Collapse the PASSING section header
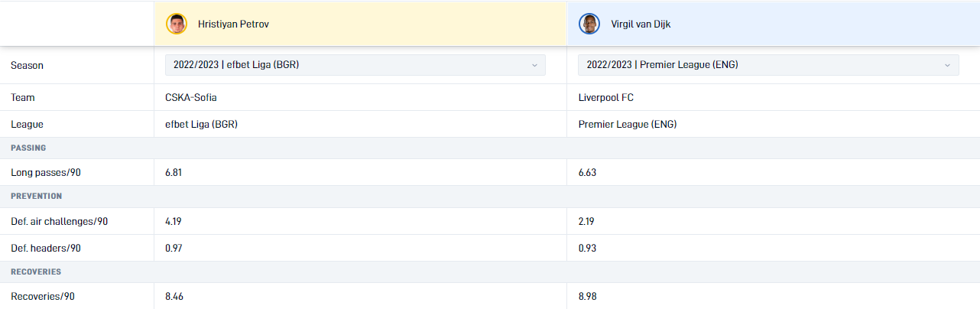Screen dimensions: 980x309 (x=490, y=148)
